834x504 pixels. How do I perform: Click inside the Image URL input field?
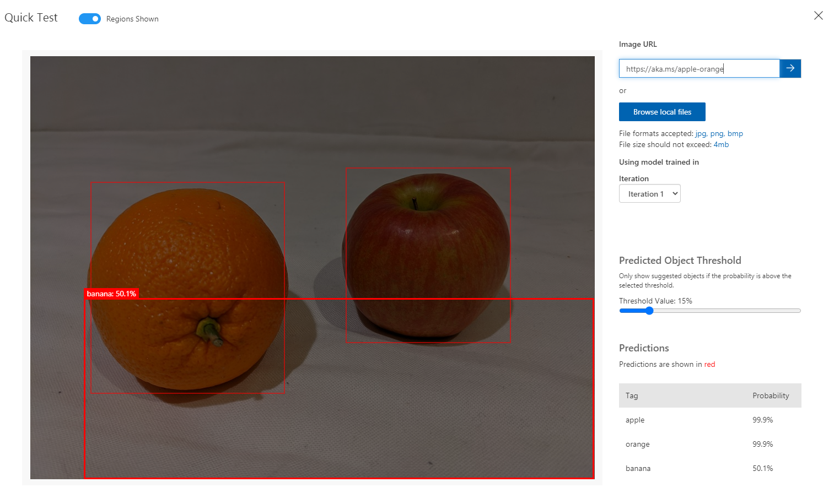point(699,68)
